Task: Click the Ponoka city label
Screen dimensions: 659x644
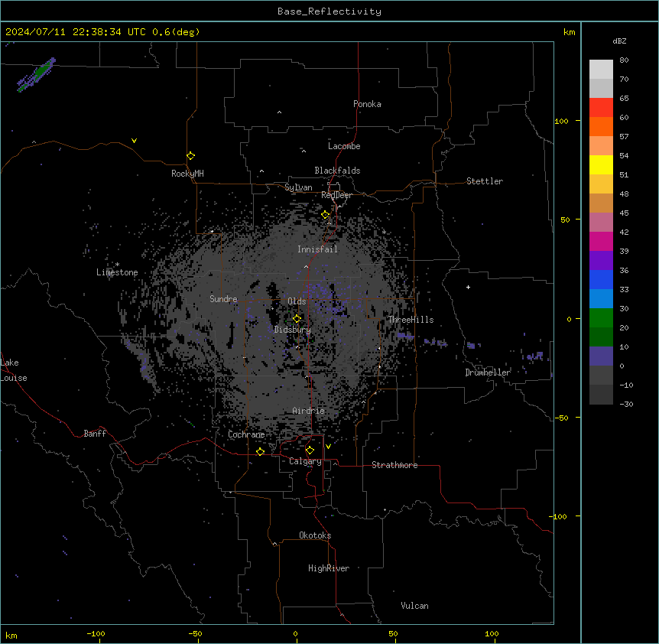Action: tap(367, 104)
